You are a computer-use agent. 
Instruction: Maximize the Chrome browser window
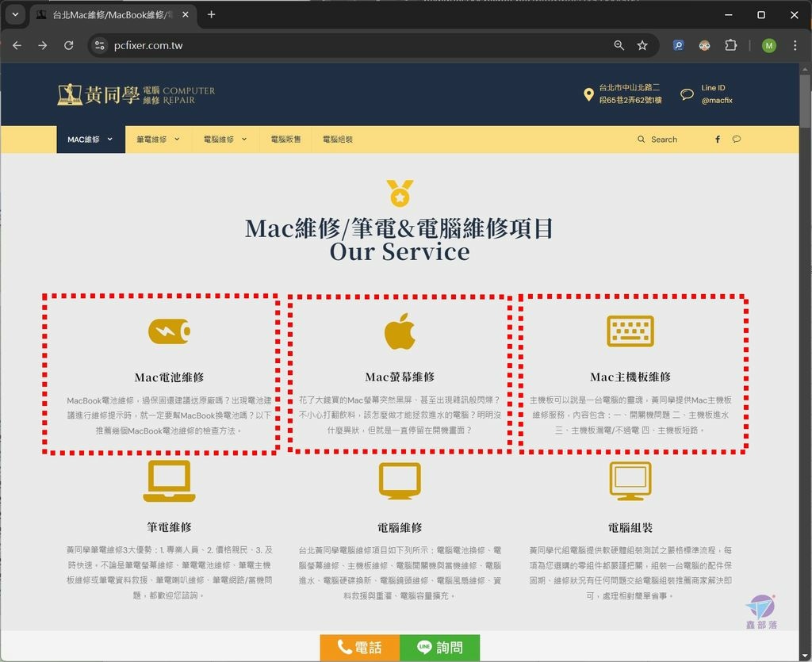(761, 14)
